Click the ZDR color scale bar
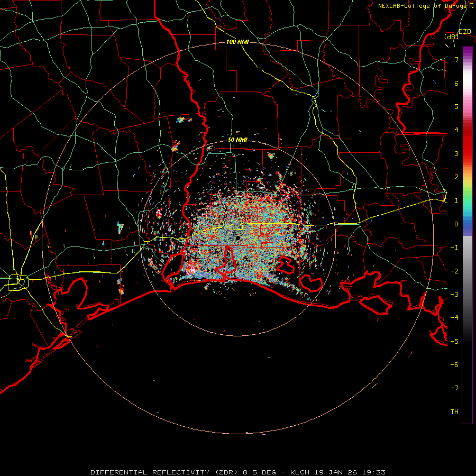476x476 pixels. tap(467, 235)
